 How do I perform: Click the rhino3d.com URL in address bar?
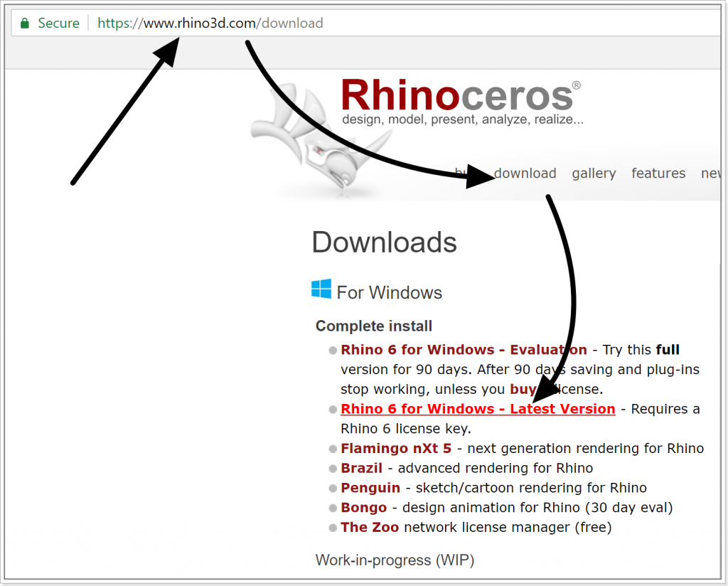pos(210,23)
